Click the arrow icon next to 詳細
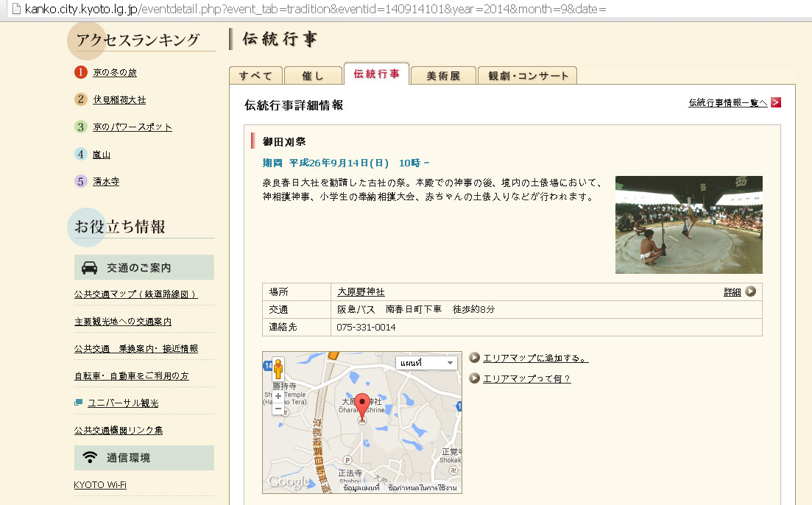The image size is (812, 505). click(x=750, y=292)
